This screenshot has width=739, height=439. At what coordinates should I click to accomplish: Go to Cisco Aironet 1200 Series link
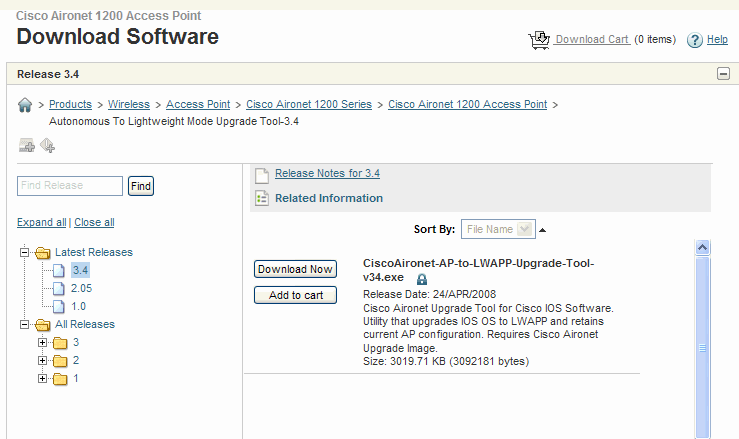tap(309, 104)
